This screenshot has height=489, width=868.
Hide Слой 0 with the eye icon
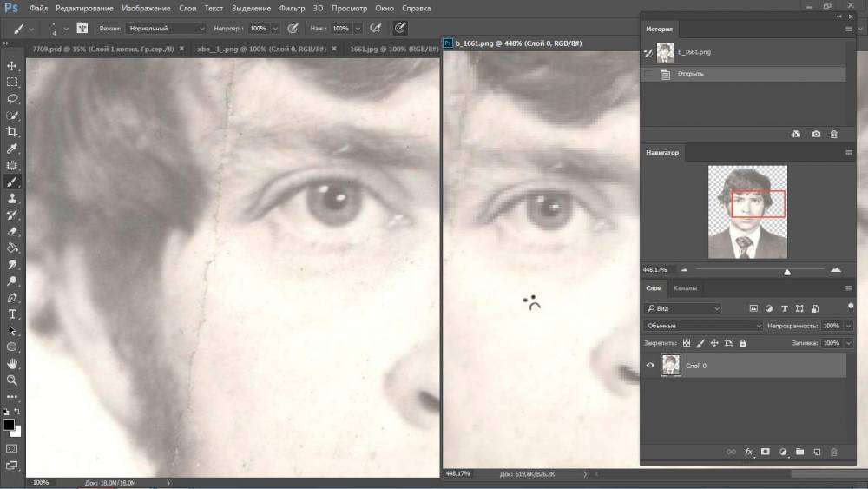[650, 366]
